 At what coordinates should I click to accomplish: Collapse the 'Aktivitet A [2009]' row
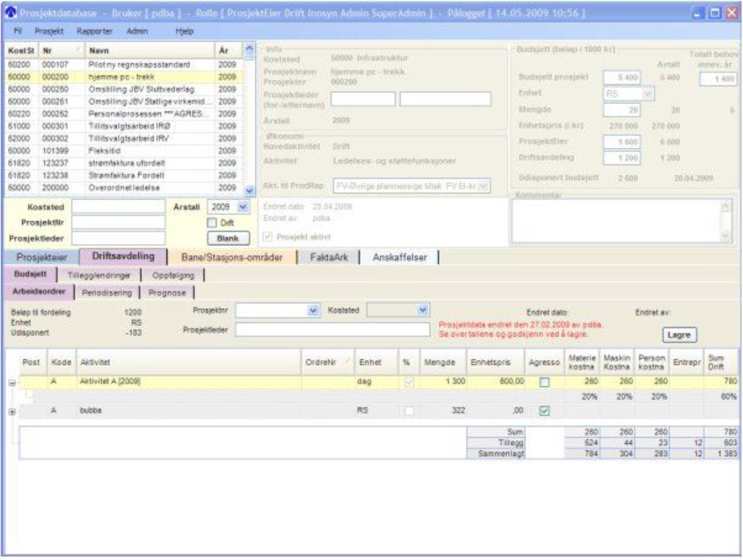tap(12, 383)
